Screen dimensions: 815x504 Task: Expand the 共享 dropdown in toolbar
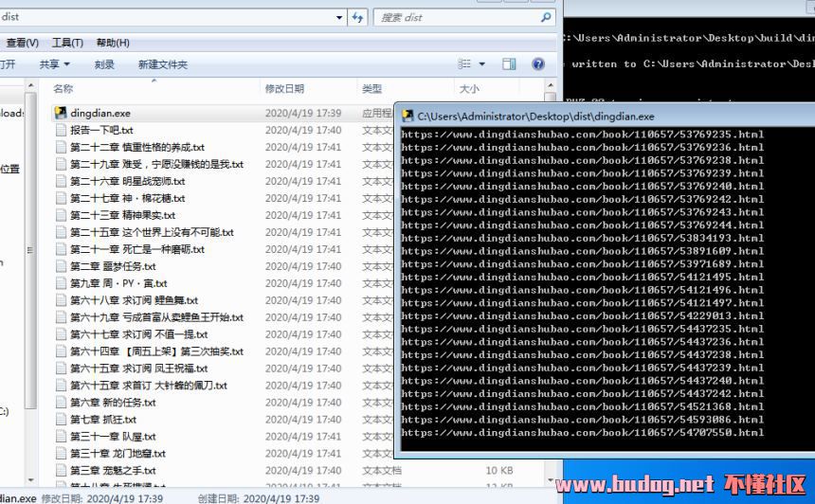click(55, 64)
